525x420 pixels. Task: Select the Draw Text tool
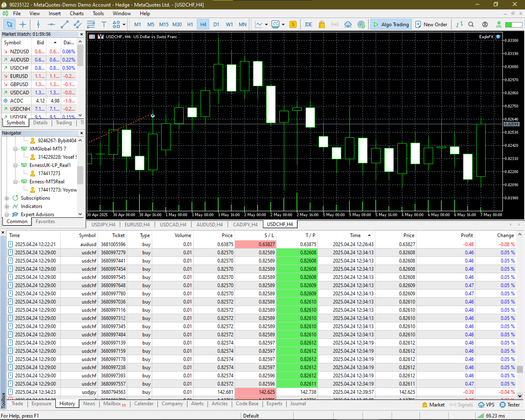[104, 24]
